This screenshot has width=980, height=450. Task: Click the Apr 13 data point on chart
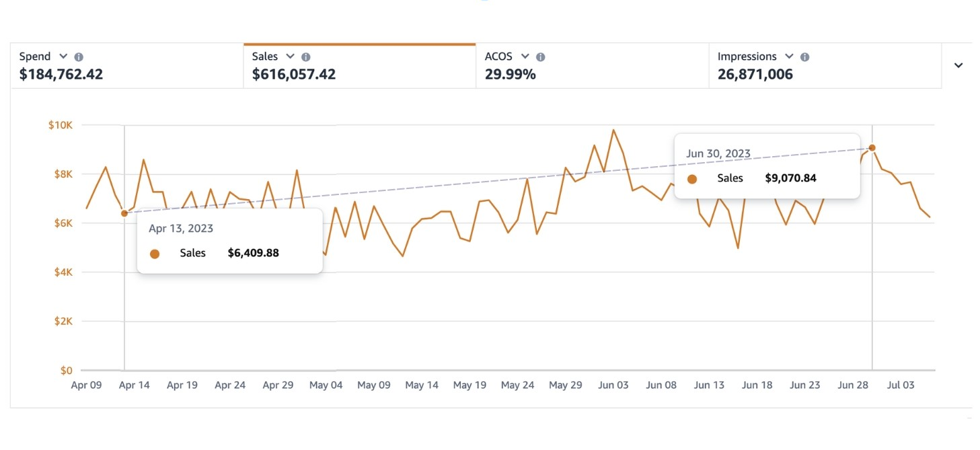coord(124,213)
